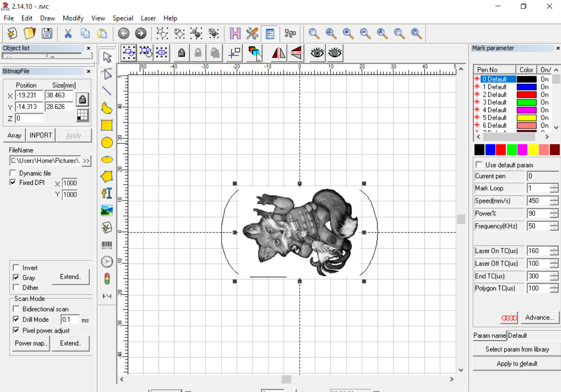The height and width of the screenshot is (392, 561).
Task: Select the Rectangle draw tool
Action: tap(107, 125)
